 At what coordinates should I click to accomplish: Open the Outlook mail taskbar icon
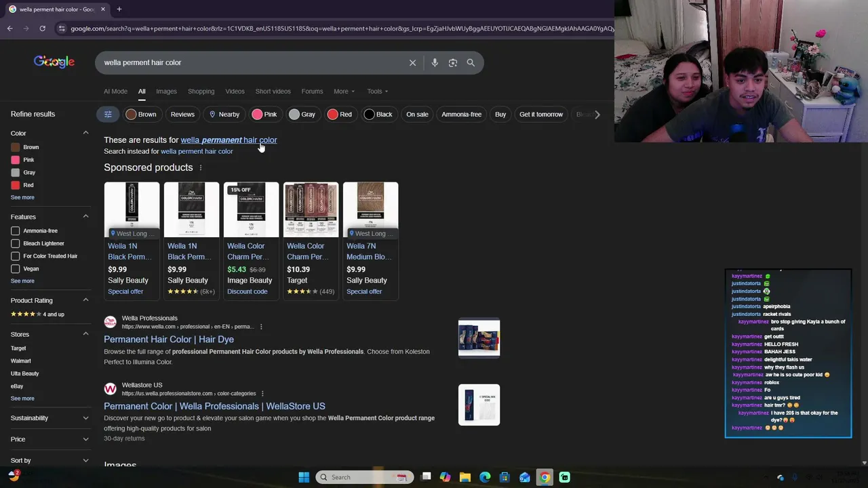pyautogui.click(x=525, y=477)
